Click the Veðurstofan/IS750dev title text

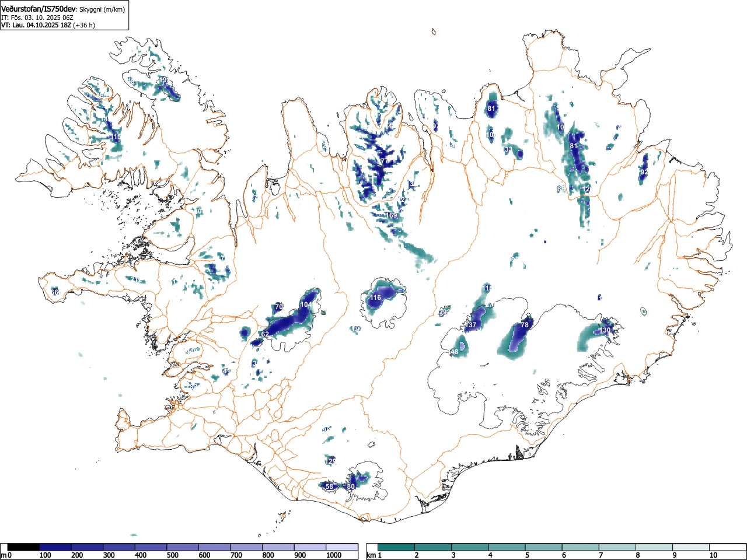[39, 9]
